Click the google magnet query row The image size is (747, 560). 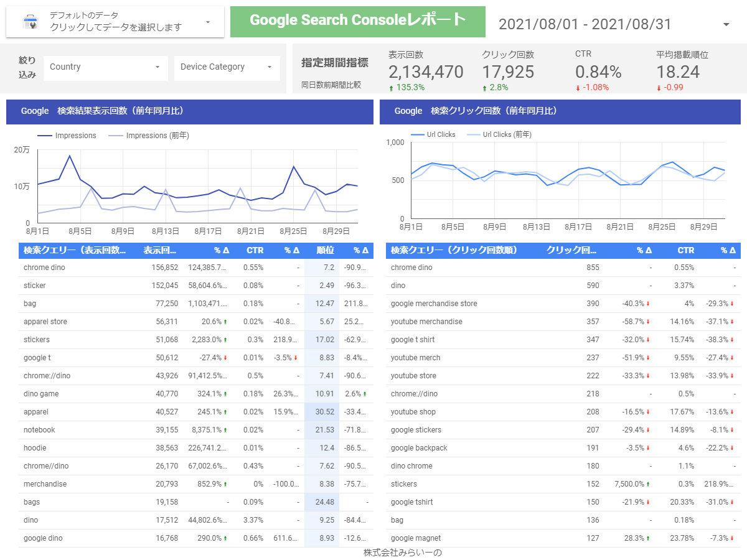[563, 538]
